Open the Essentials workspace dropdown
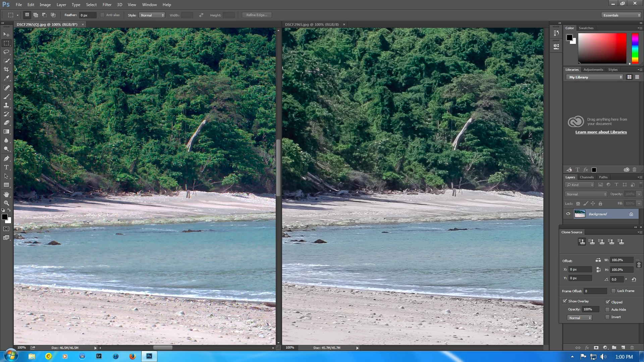The width and height of the screenshot is (644, 362). point(622,15)
